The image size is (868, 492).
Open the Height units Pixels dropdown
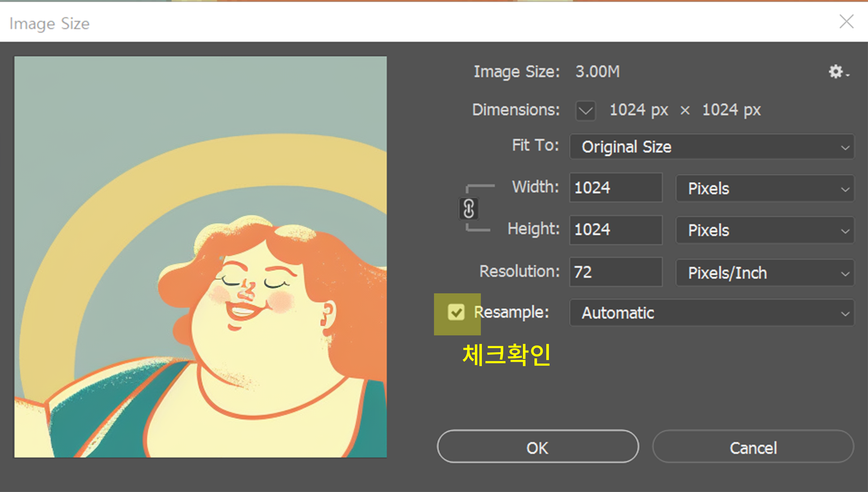(x=765, y=230)
